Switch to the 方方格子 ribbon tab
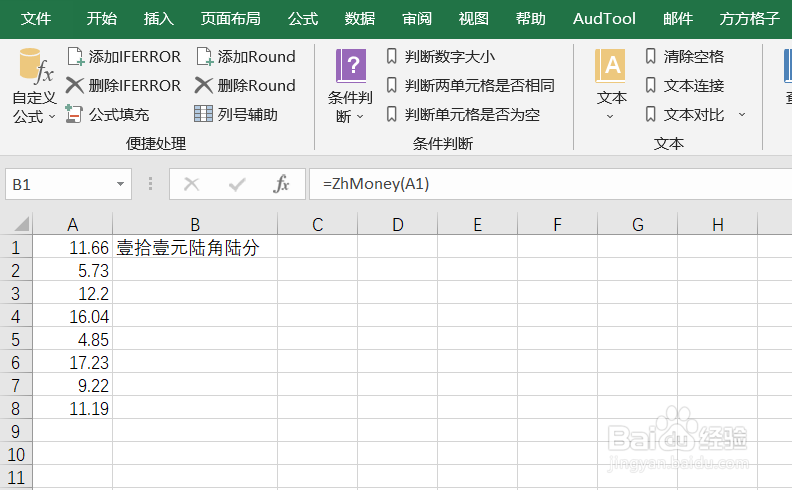This screenshot has width=792, height=490. [x=750, y=19]
